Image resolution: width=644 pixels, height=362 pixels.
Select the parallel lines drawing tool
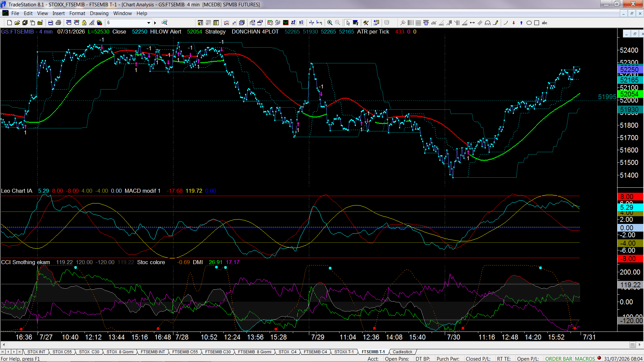coord(480,23)
